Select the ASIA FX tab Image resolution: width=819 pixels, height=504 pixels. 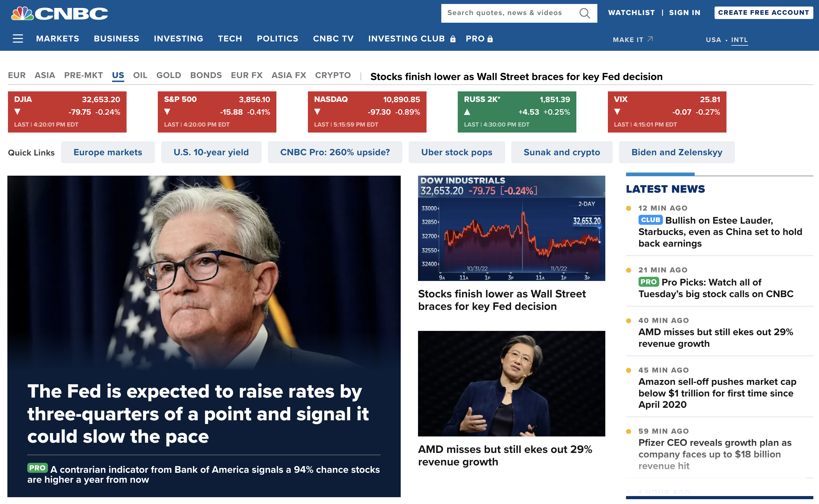pos(289,75)
